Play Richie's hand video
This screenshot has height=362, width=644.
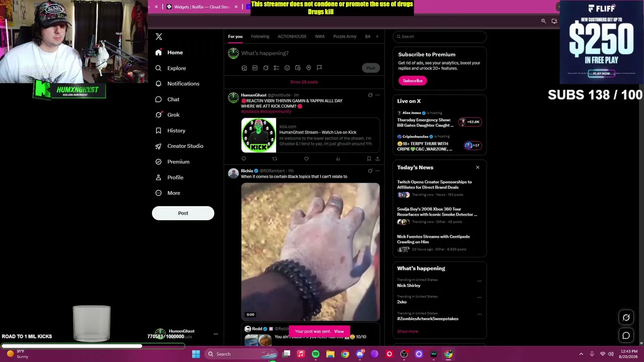(x=310, y=252)
